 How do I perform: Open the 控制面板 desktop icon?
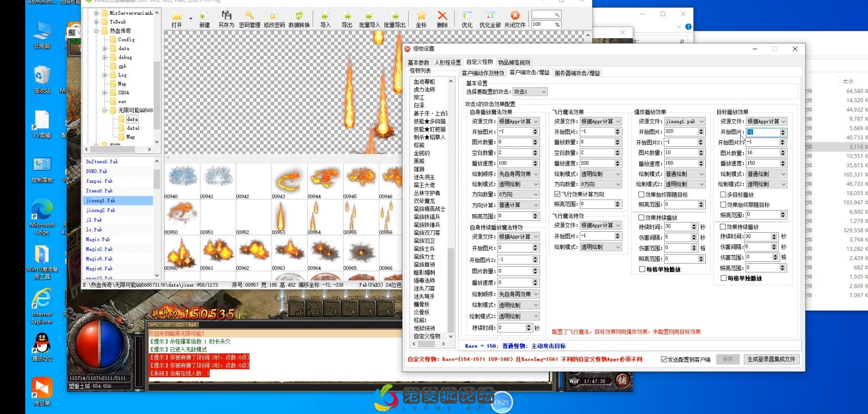tap(42, 170)
